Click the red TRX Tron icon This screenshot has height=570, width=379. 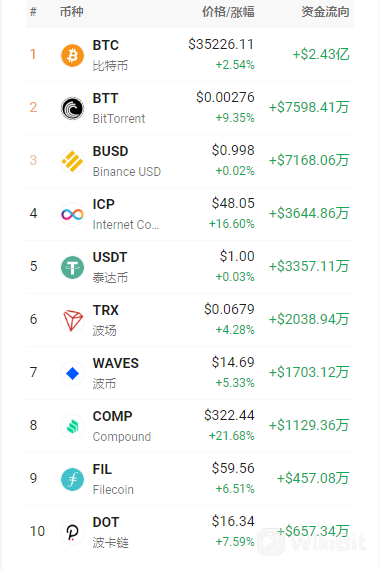coord(72,321)
